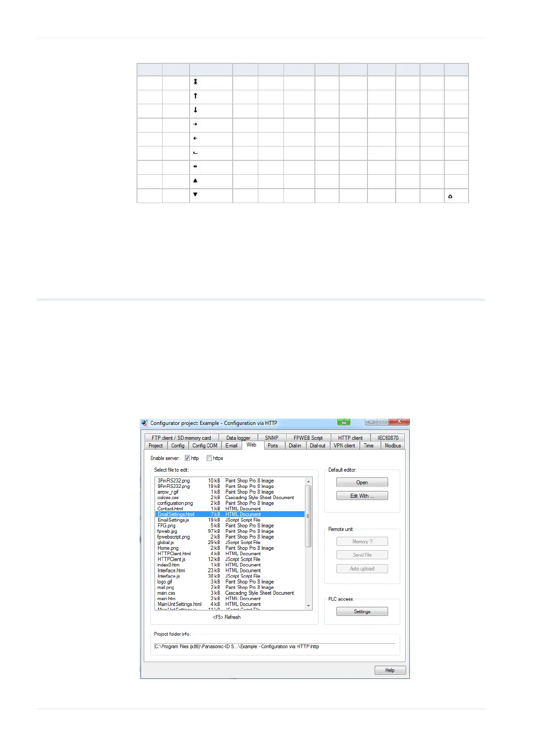Click the Open button under Default editor
This screenshot has width=535, height=756.
click(362, 482)
